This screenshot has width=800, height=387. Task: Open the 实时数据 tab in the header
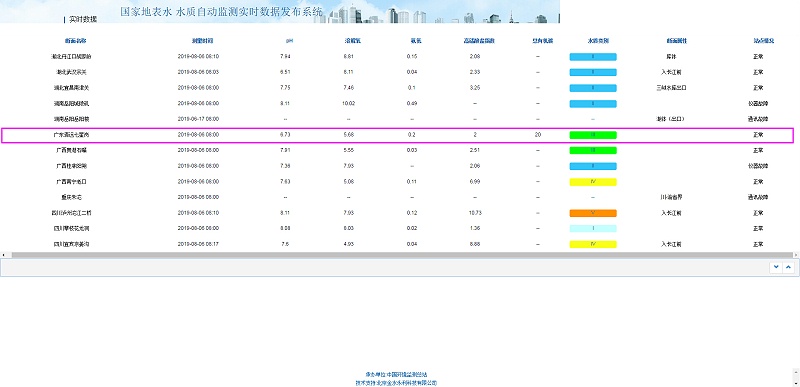click(83, 19)
